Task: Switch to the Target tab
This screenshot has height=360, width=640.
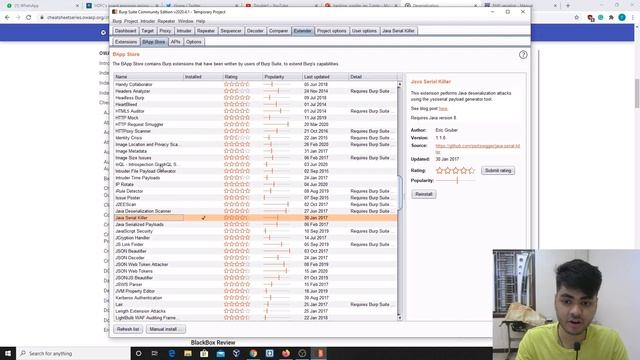Action: point(147,31)
